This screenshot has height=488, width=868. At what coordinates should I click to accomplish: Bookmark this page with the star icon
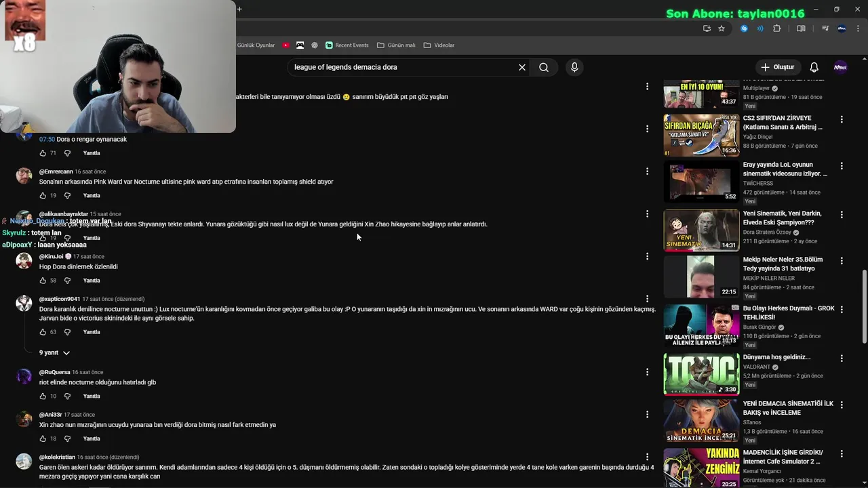[x=722, y=28]
